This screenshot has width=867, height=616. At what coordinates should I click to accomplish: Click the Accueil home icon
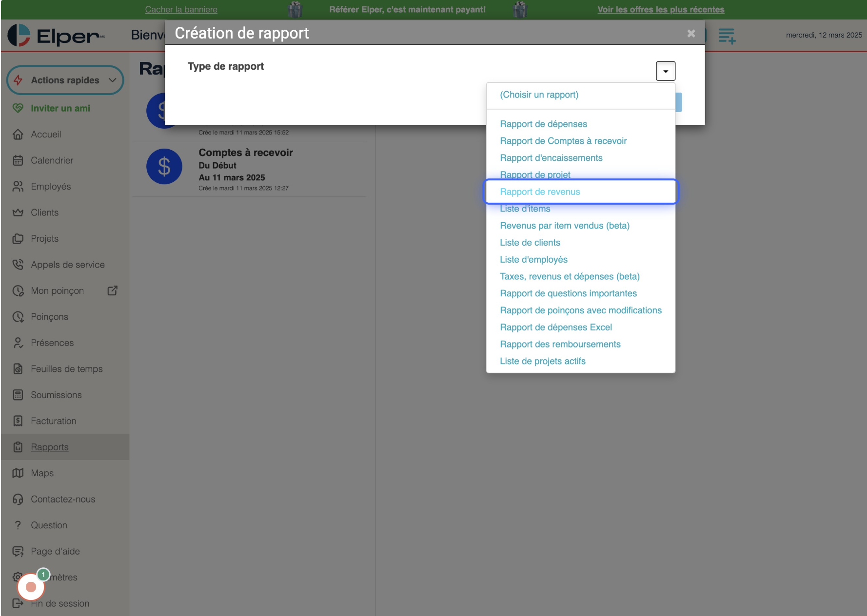(18, 134)
